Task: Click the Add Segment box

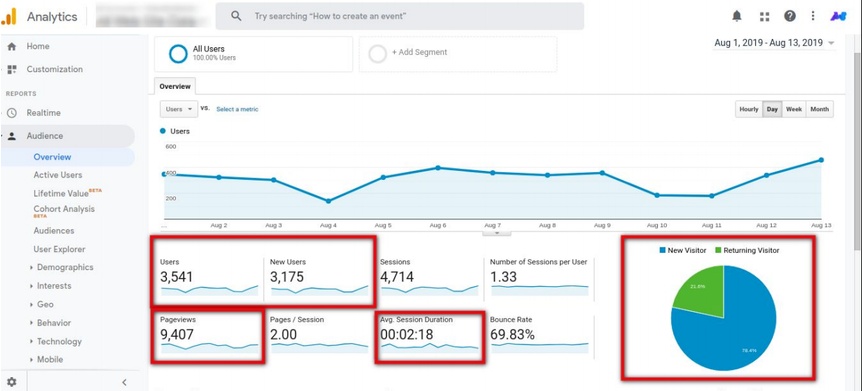Action: pos(458,54)
